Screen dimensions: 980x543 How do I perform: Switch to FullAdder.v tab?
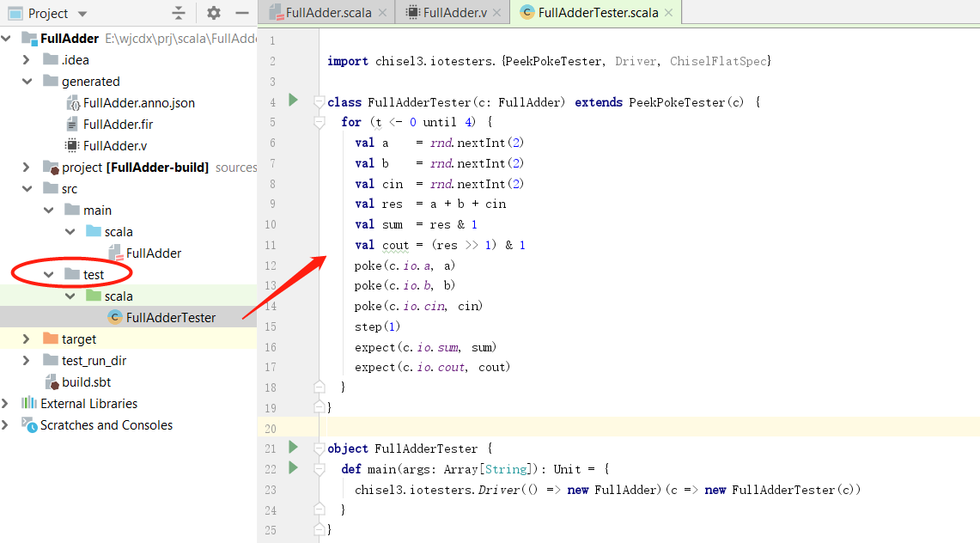coord(454,13)
